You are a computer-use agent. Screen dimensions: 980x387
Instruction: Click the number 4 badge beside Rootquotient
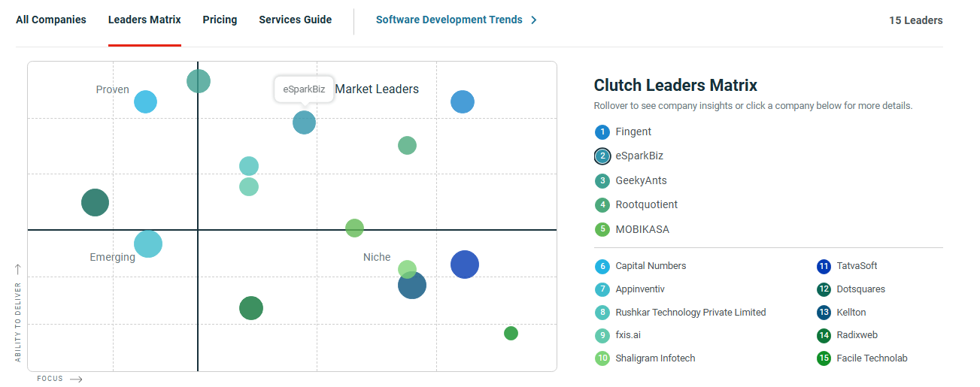(602, 205)
